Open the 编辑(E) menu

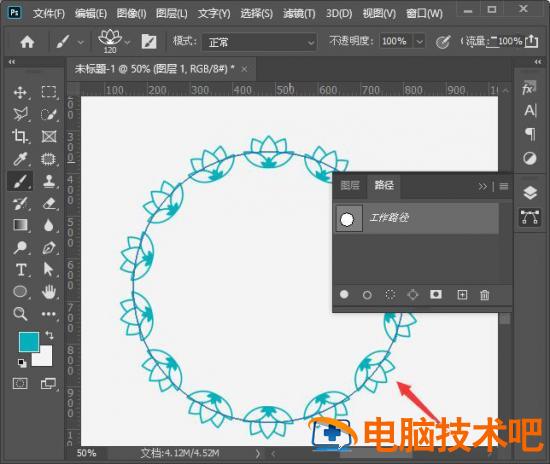point(90,14)
